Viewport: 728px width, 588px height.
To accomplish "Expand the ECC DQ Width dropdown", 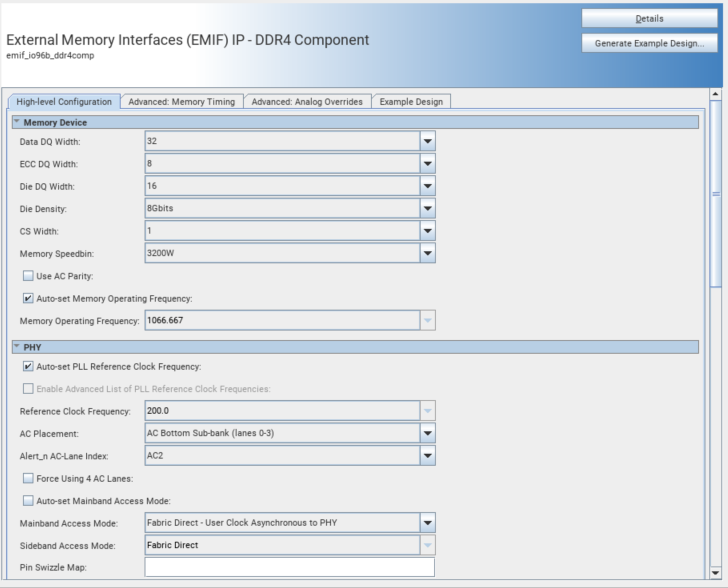I will click(x=427, y=163).
